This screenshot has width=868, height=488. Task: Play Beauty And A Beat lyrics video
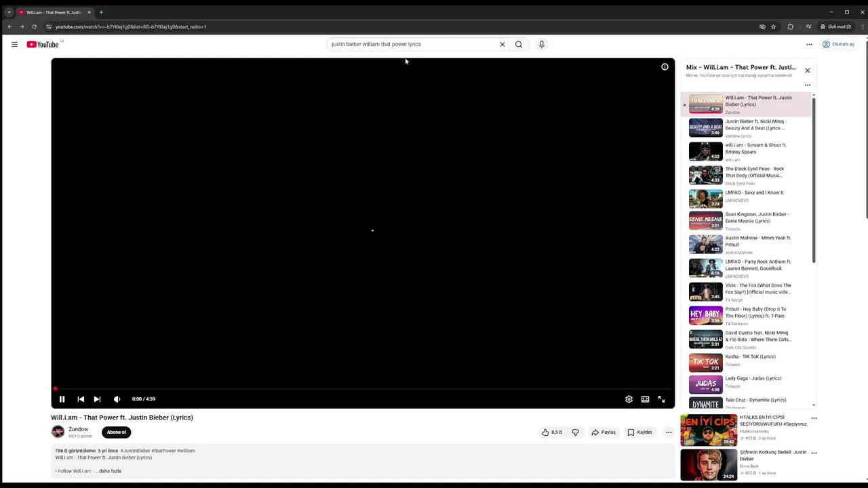point(746,128)
